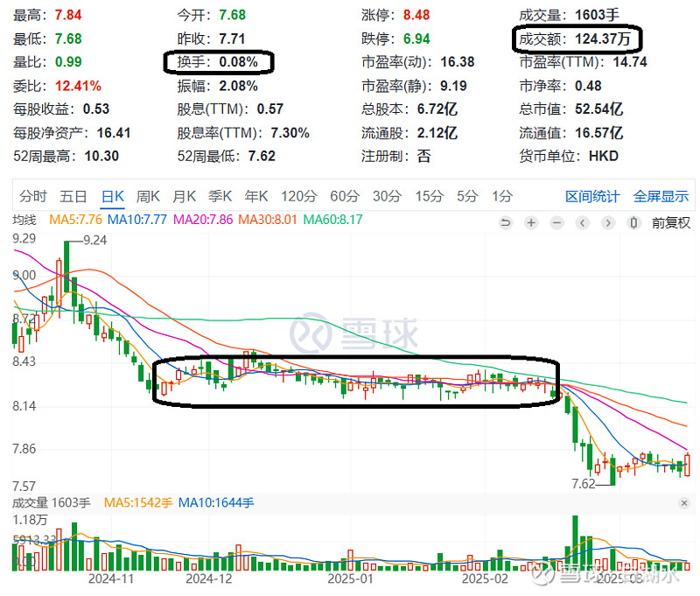Select the 60分 interval tab

tap(345, 196)
